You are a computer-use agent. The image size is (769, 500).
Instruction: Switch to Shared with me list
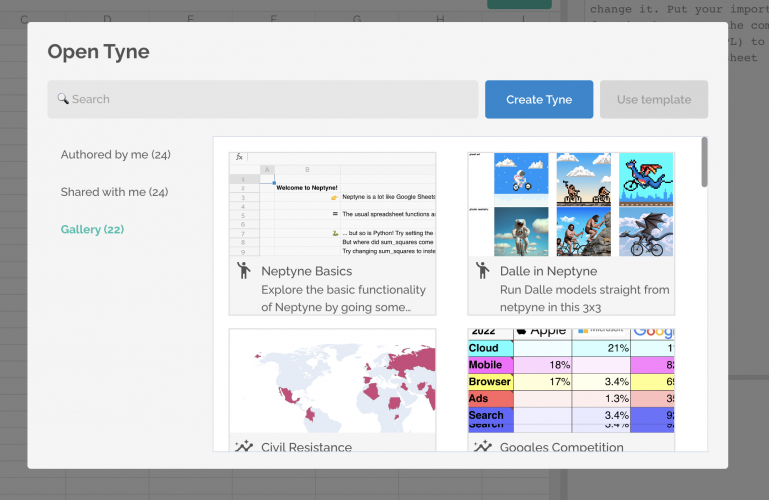[114, 192]
